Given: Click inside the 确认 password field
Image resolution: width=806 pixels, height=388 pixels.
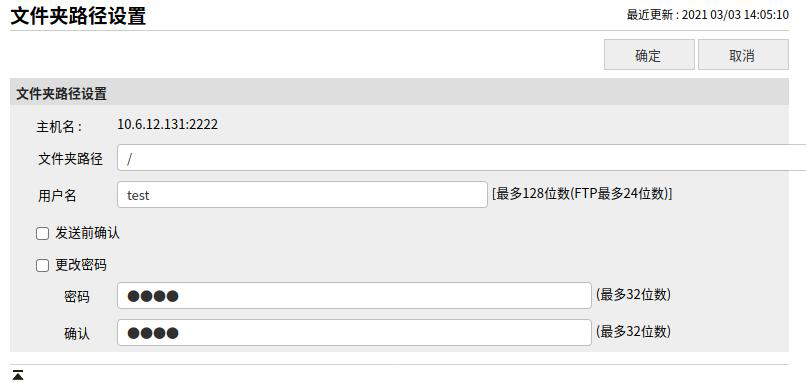Looking at the screenshot, I should (354, 332).
